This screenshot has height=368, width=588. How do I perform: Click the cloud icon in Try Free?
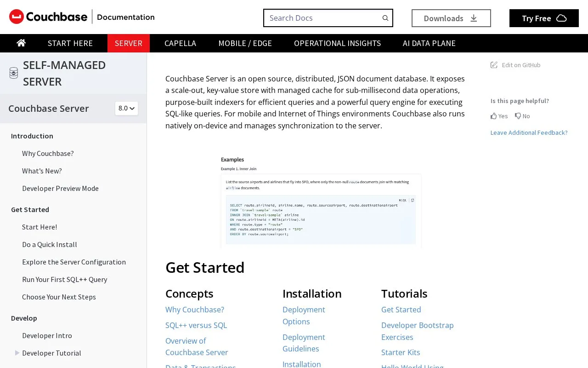561,18
